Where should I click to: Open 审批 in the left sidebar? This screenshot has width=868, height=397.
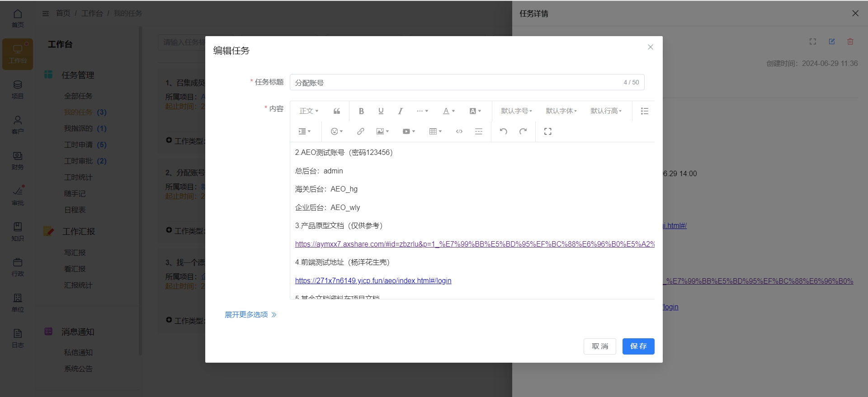point(18,196)
